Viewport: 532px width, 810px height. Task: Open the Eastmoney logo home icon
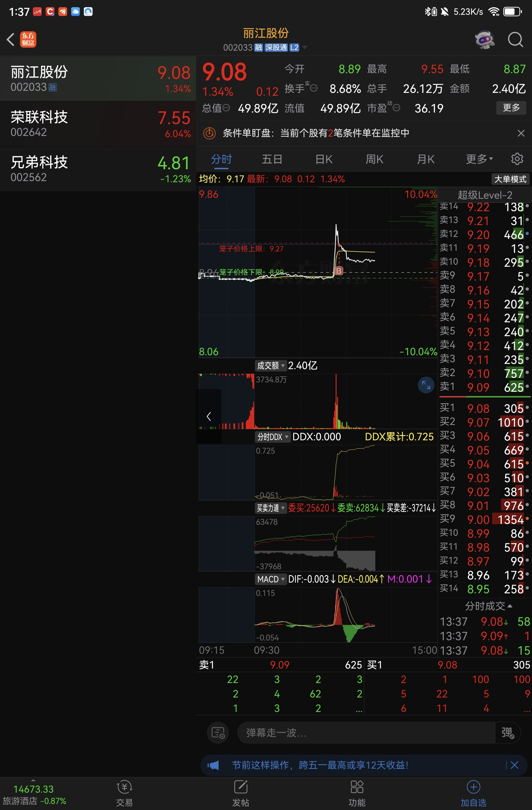(x=28, y=39)
